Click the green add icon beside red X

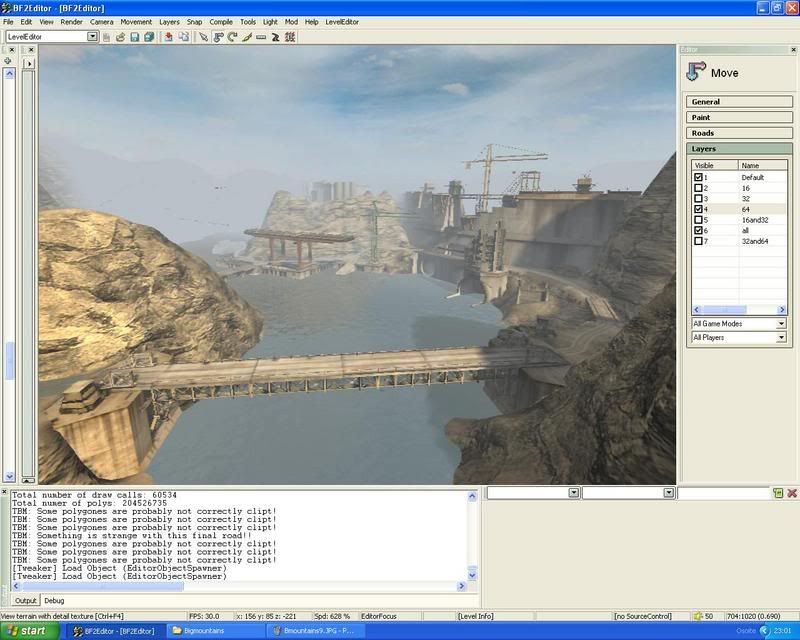point(777,493)
